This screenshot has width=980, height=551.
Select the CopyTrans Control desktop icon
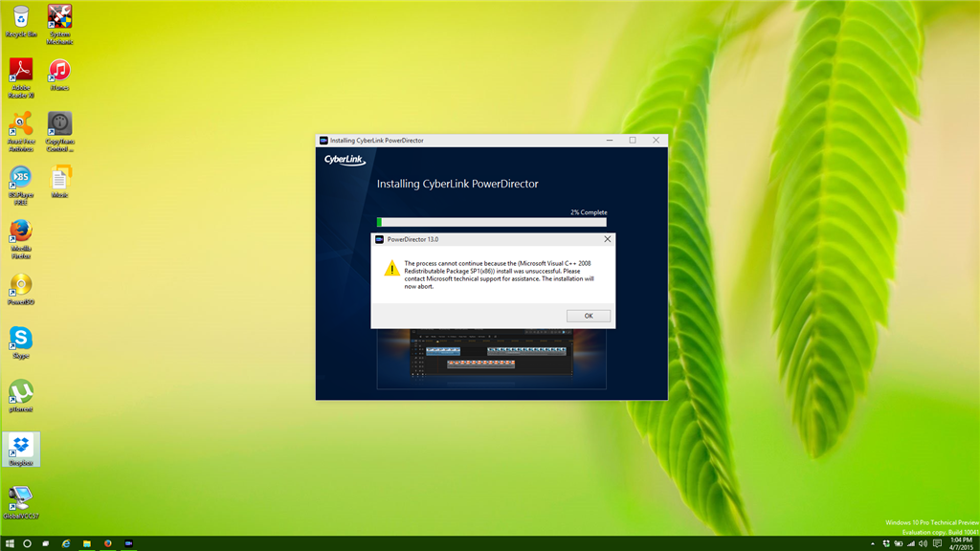59,132
